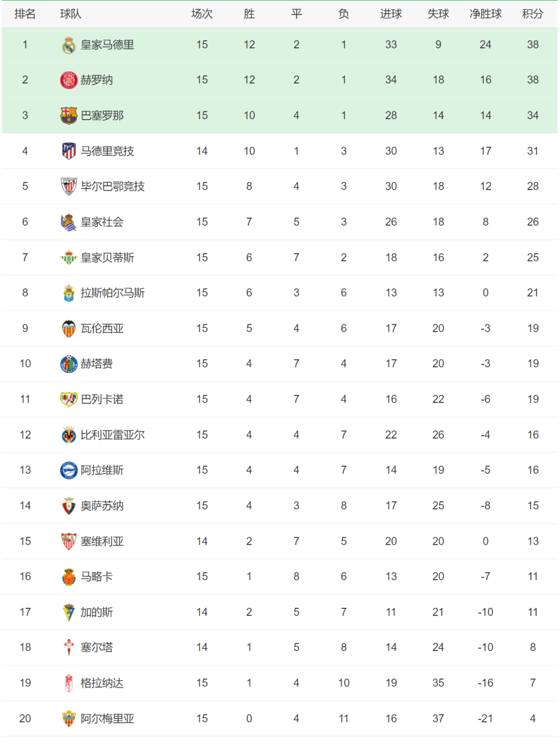The image size is (560, 749).
Task: Click the Sevilla crest icon
Action: (69, 541)
